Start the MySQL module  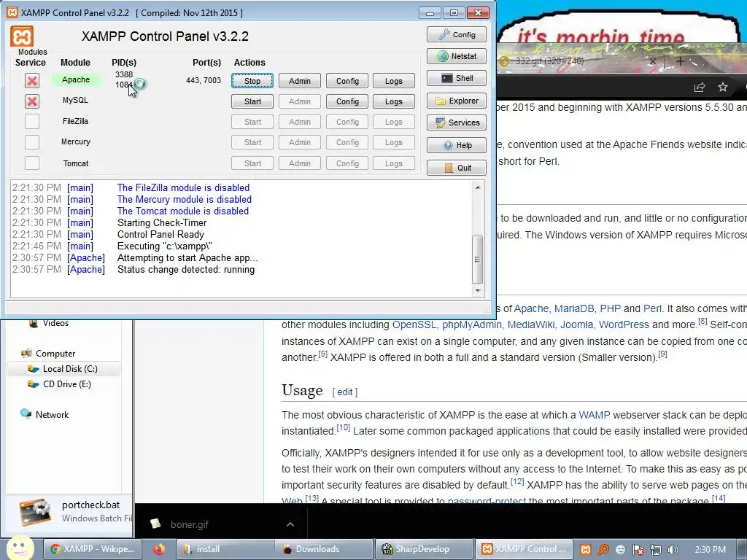[252, 101]
